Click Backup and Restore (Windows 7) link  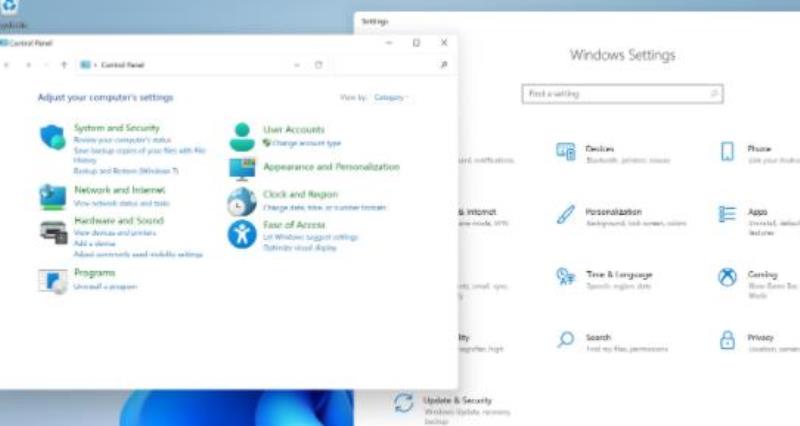(126, 171)
